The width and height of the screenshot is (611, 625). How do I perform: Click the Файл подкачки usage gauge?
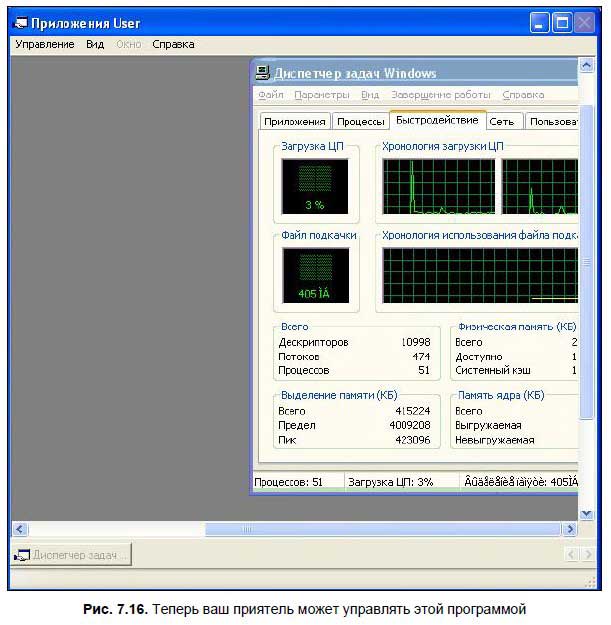315,275
